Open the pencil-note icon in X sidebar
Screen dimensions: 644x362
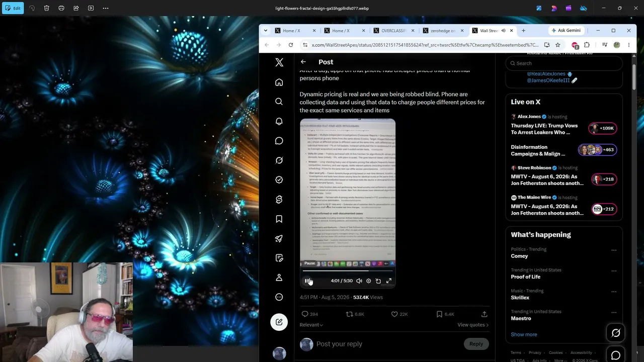pyautogui.click(x=279, y=258)
